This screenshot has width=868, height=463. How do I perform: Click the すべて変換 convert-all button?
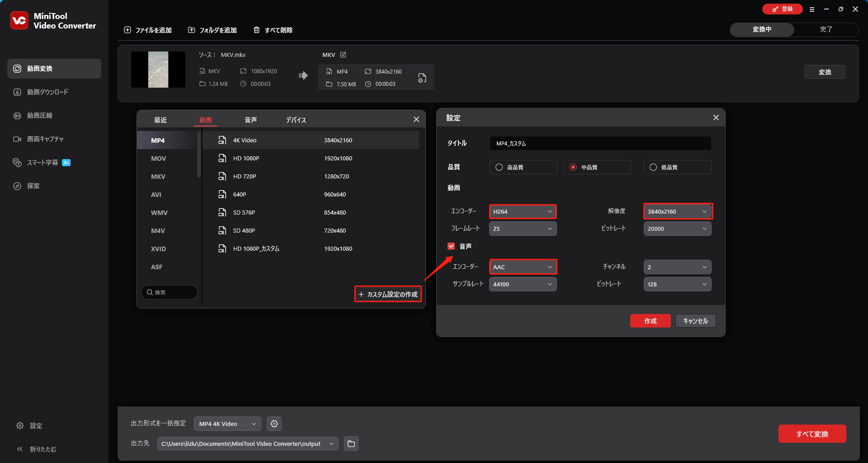(812, 434)
